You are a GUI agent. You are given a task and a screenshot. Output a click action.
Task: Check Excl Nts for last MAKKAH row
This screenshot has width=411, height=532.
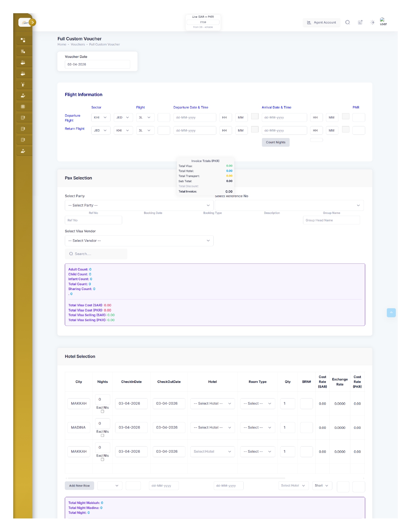point(103,460)
